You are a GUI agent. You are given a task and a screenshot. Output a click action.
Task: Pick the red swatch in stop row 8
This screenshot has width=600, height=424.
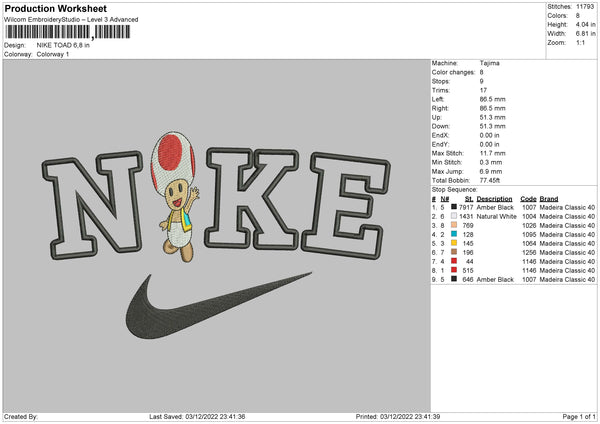coord(454,270)
